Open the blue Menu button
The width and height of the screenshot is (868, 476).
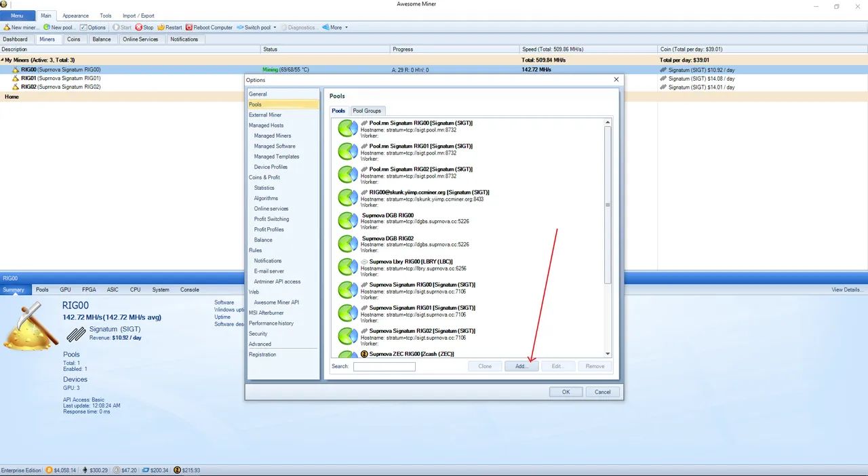click(17, 16)
